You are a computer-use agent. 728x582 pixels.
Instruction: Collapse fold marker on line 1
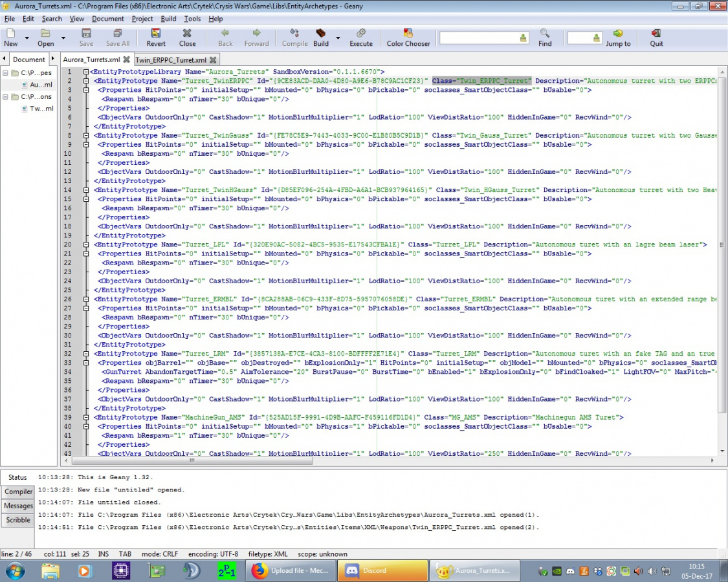86,72
